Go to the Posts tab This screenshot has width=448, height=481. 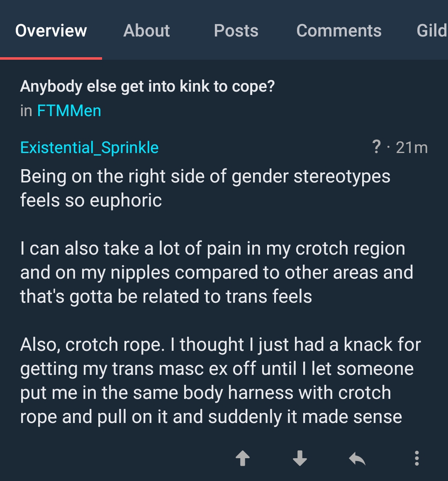236,31
